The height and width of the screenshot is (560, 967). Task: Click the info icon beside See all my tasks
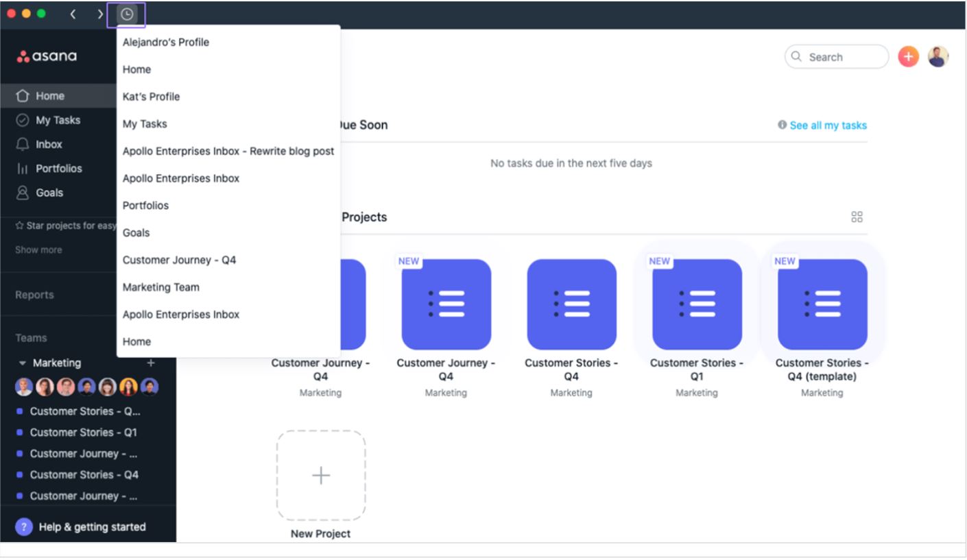click(x=782, y=125)
